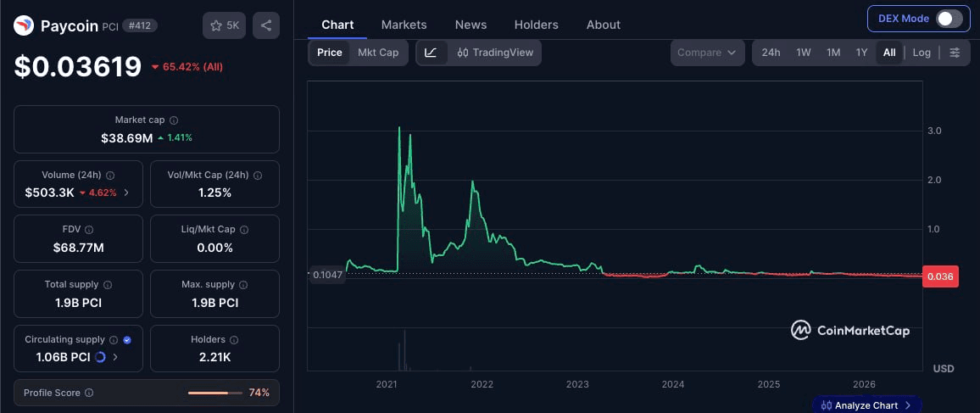Screen dimensions: 980x413
Task: Click the 2023 x-axis year label
Action: click(577, 384)
